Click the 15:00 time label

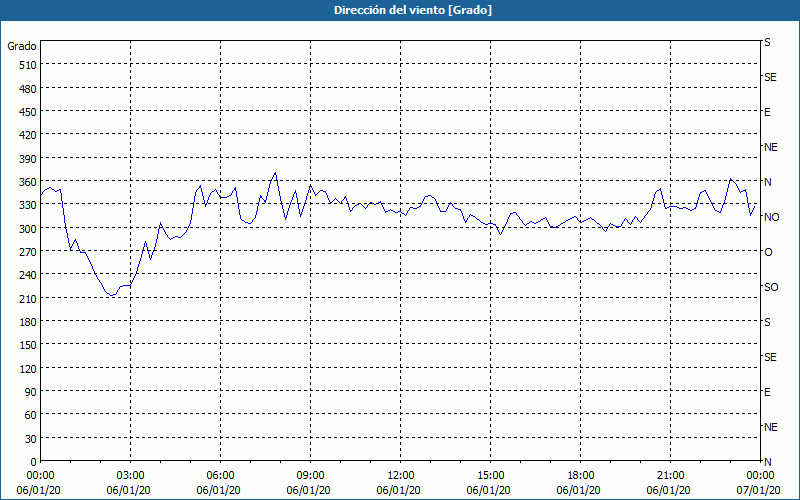[x=491, y=476]
